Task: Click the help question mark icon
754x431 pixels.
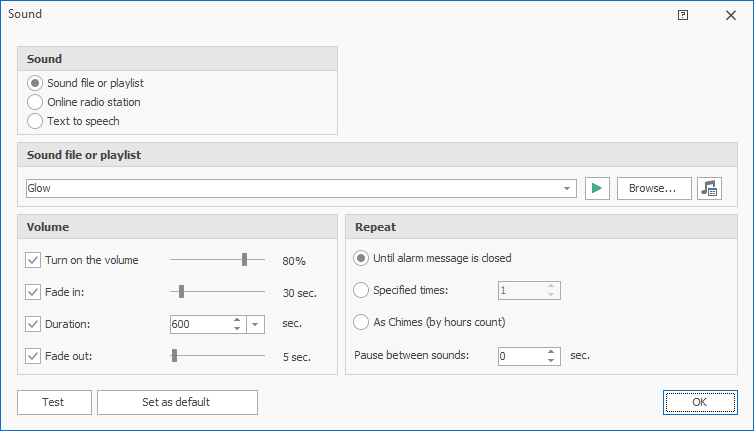Action: pyautogui.click(x=683, y=15)
